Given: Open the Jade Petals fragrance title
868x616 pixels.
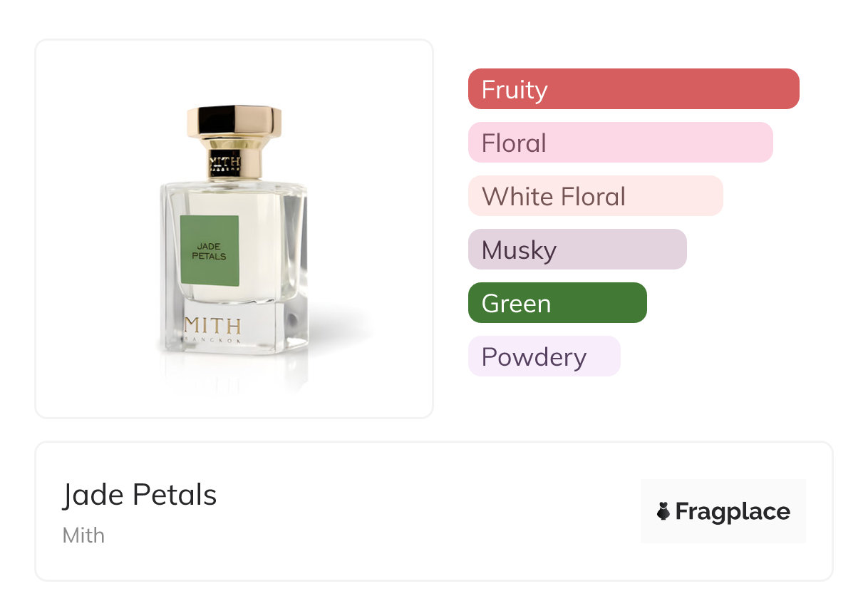Looking at the screenshot, I should point(140,495).
